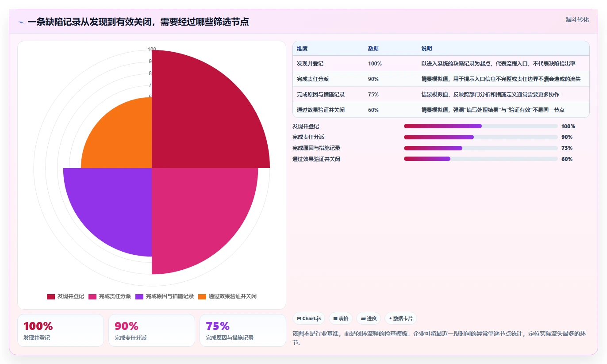607x364 pixels.
Task: Click the description about 责任边界不清会造成的流失
Action: click(x=501, y=79)
